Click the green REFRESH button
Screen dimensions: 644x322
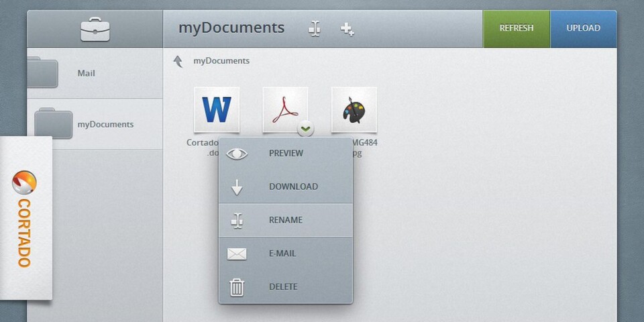pos(517,29)
